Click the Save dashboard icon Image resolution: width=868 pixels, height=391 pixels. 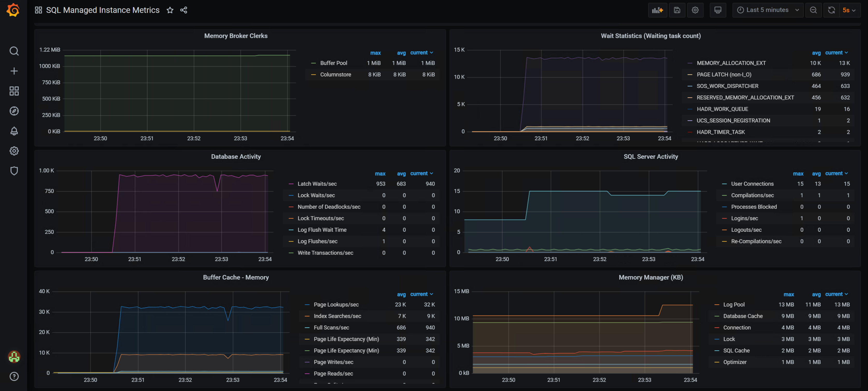click(677, 10)
